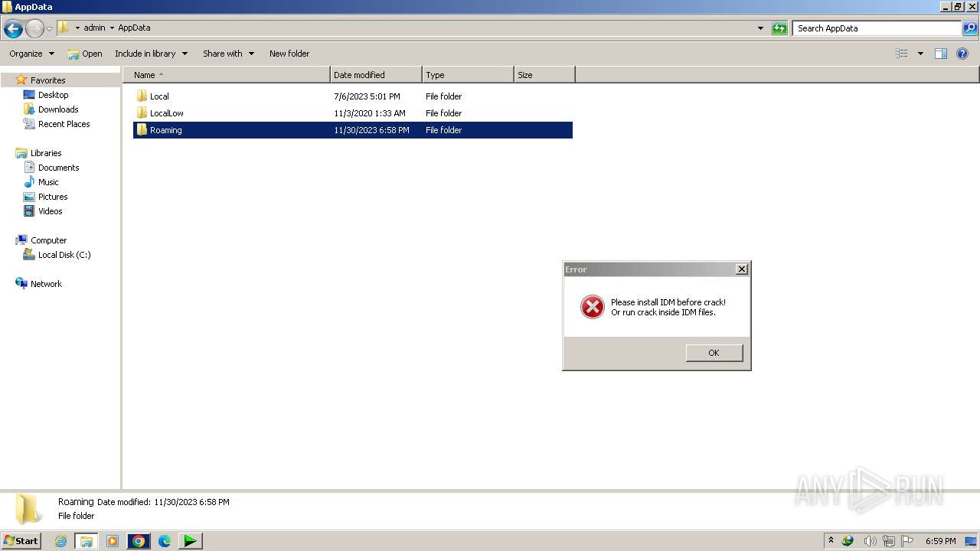Click the Open toolbar button

[x=84, y=54]
